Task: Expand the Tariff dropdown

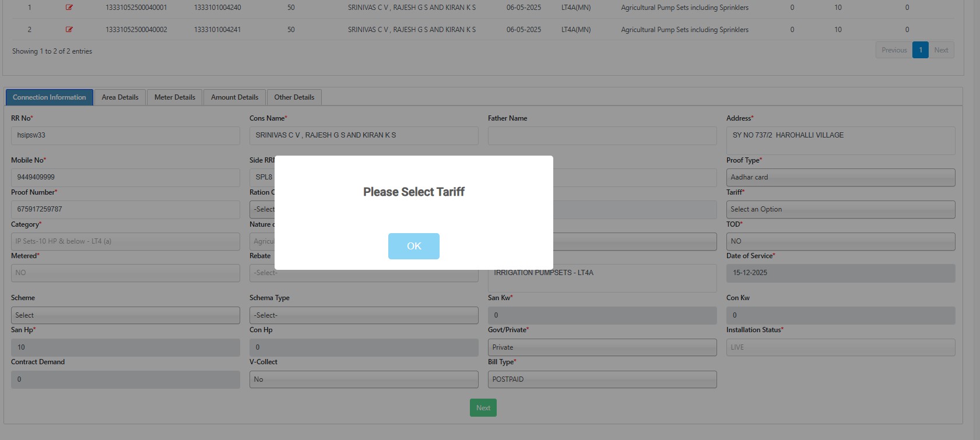Action: (x=840, y=209)
